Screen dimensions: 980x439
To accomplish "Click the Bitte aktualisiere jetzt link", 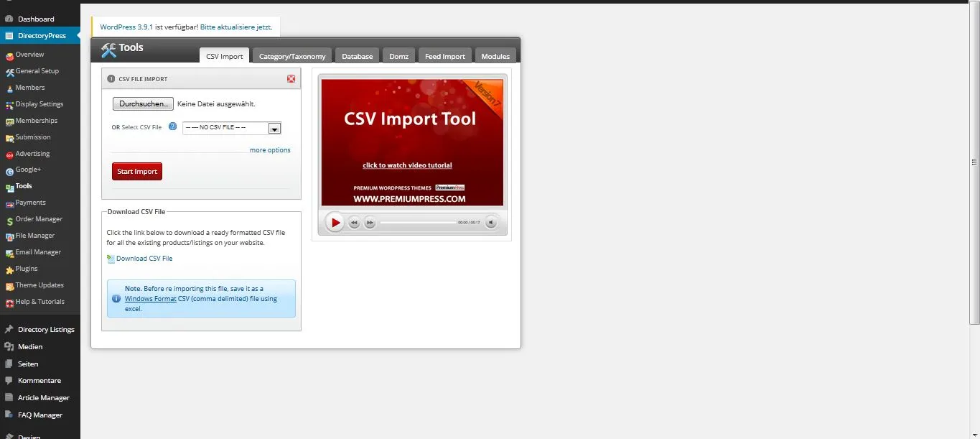I will (236, 27).
